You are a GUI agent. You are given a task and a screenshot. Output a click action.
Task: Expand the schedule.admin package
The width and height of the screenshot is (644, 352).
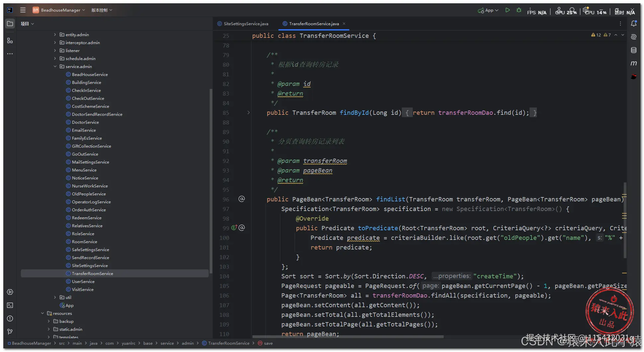[55, 58]
